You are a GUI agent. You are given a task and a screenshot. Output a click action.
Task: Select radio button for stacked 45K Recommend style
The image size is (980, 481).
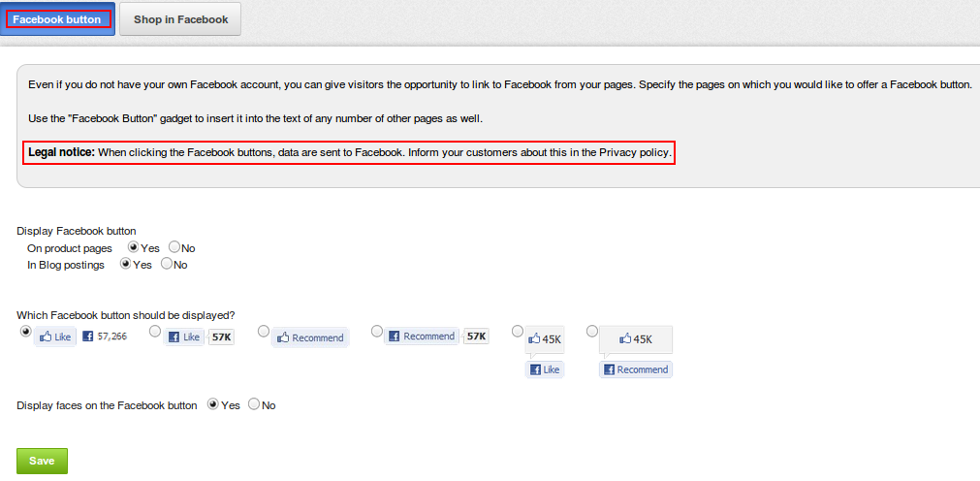tap(592, 331)
